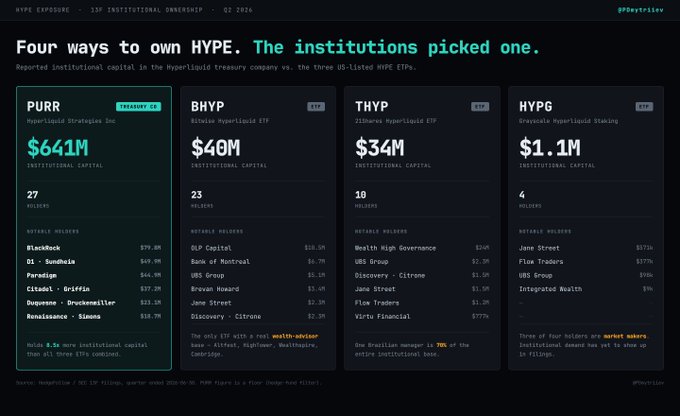Click the $1.1M institutional capital figure

[x=550, y=148]
